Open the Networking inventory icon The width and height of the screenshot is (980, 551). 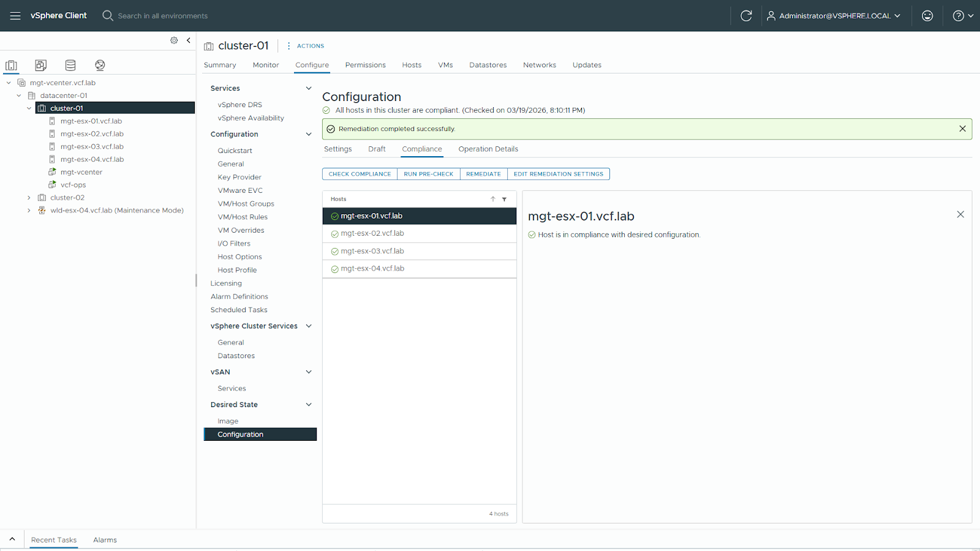tap(100, 66)
